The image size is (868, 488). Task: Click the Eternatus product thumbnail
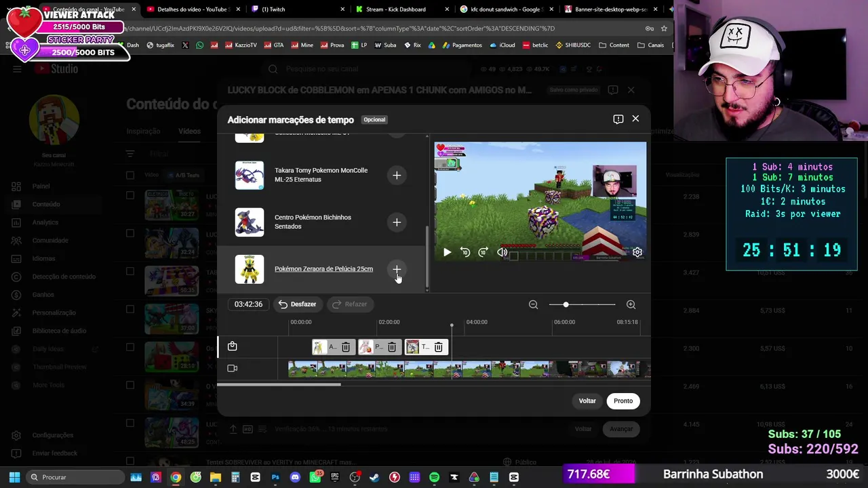point(250,175)
